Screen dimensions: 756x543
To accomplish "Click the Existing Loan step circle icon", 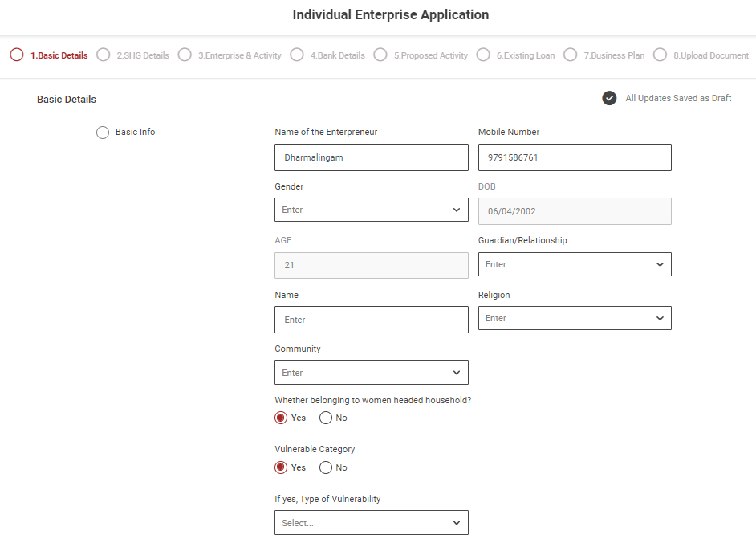I will coord(483,55).
